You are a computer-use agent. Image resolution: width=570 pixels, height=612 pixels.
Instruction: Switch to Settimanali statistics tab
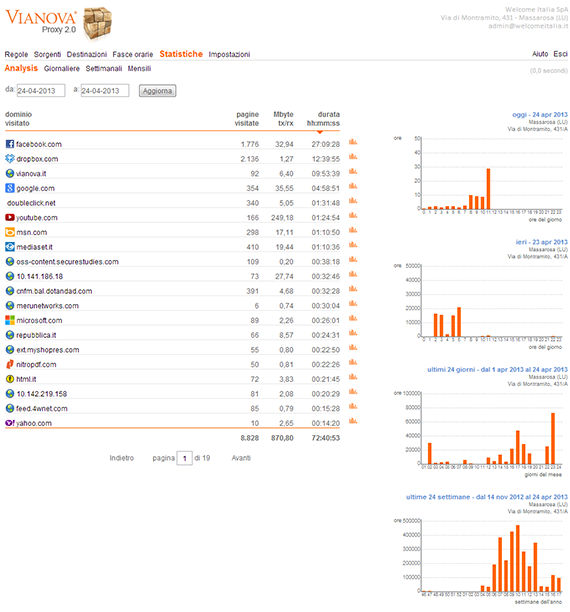[x=104, y=69]
